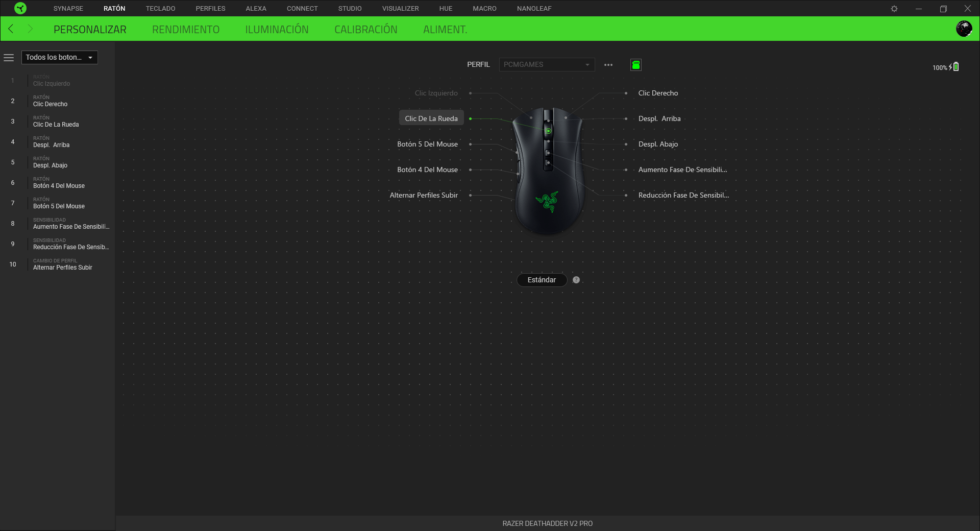This screenshot has width=980, height=531.
Task: Open settings gear icon
Action: tap(894, 9)
